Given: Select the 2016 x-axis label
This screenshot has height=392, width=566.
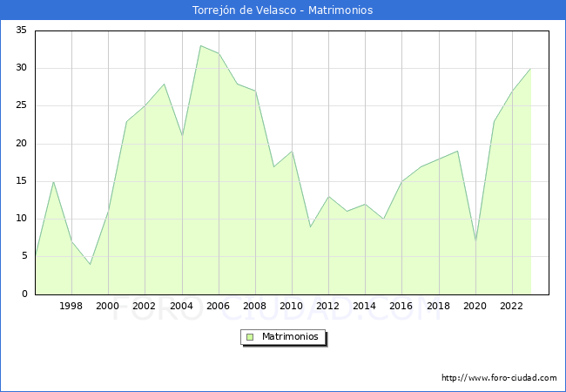Looking at the screenshot, I should [x=401, y=306].
